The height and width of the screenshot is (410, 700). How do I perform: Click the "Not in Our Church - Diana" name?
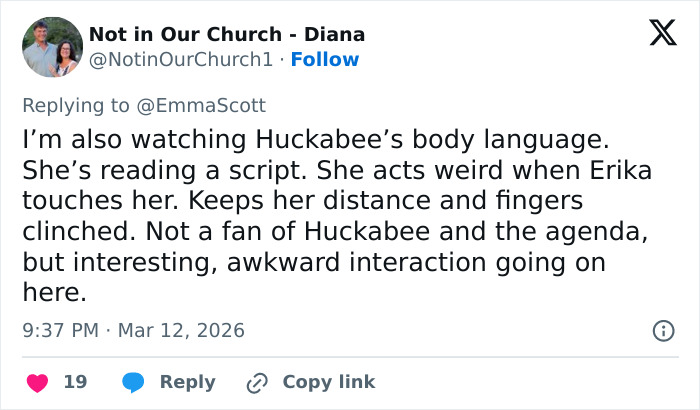tap(227, 34)
